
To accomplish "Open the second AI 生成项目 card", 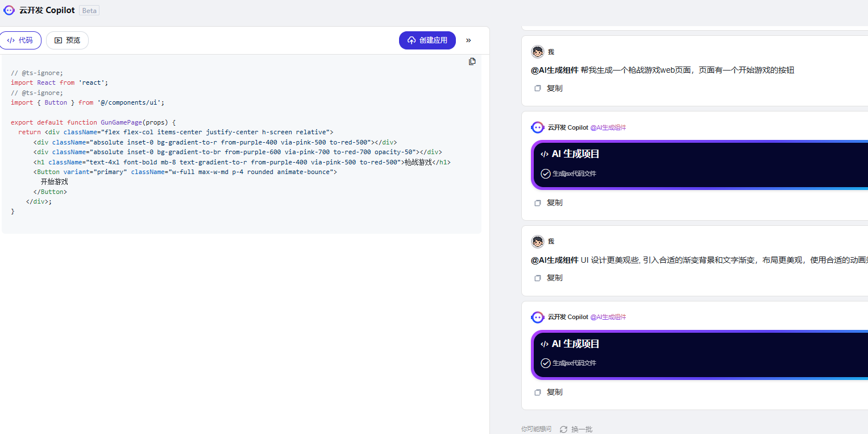I will pyautogui.click(x=699, y=354).
